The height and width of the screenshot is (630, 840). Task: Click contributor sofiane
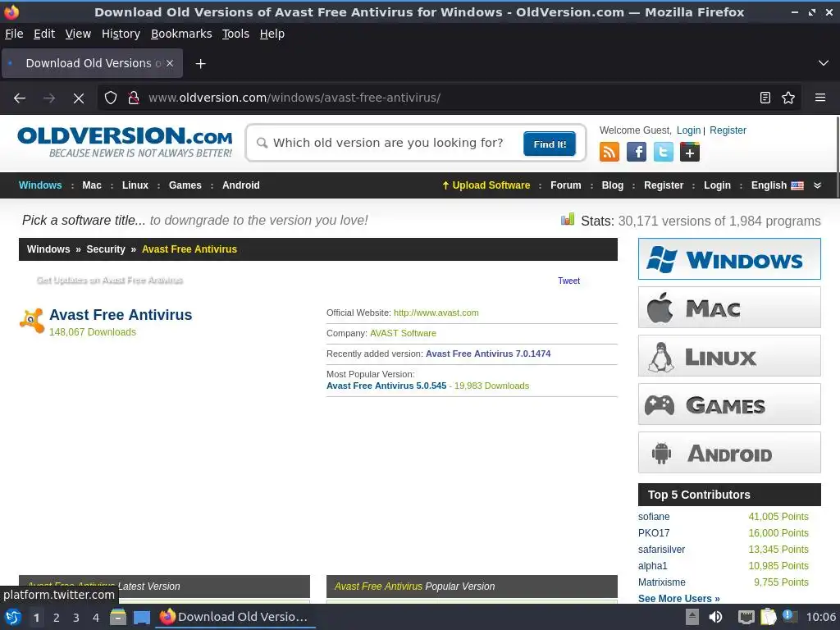coord(654,517)
